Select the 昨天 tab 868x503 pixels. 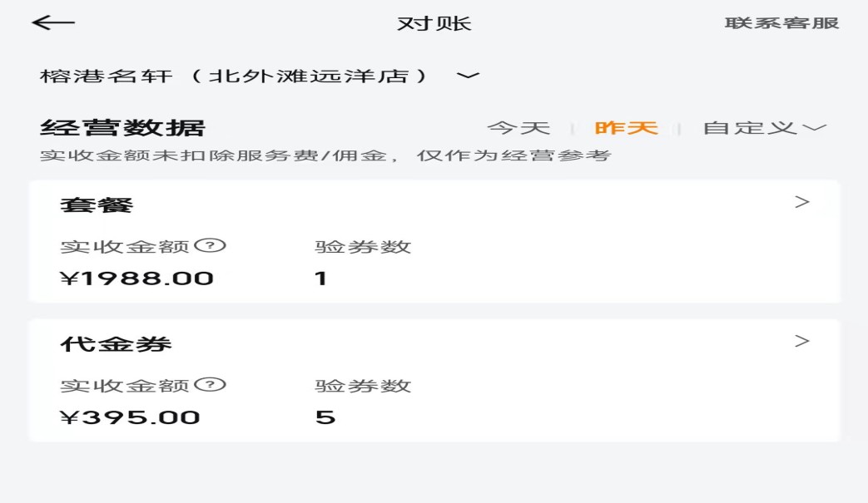(x=626, y=128)
